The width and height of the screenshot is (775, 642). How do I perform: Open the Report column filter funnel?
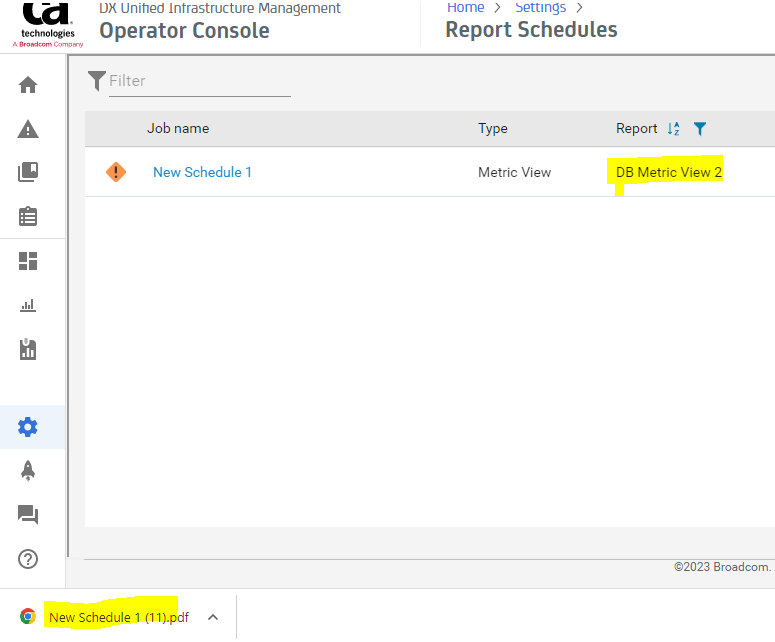[700, 128]
